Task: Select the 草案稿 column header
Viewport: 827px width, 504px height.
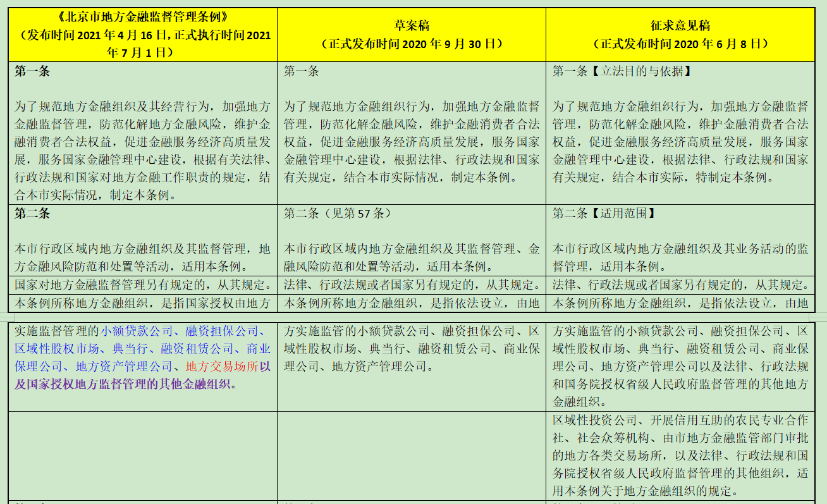Action: click(x=411, y=26)
